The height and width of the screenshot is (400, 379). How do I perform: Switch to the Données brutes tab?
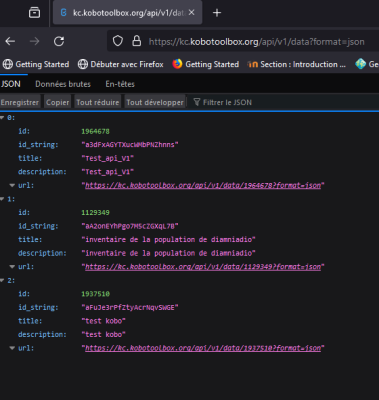pos(63,84)
